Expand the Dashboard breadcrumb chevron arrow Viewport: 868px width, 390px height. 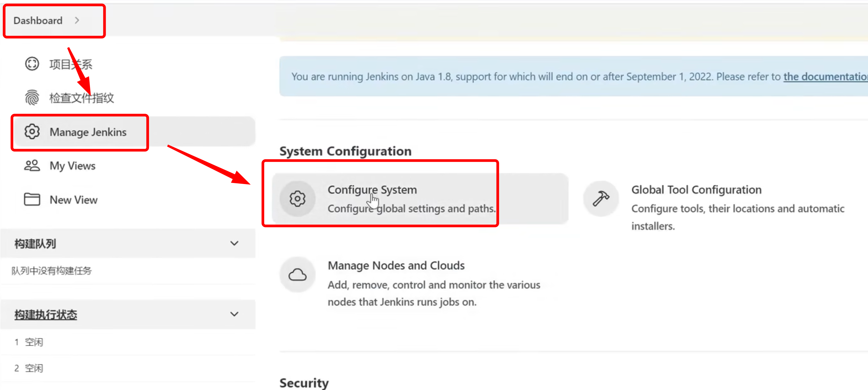(77, 21)
